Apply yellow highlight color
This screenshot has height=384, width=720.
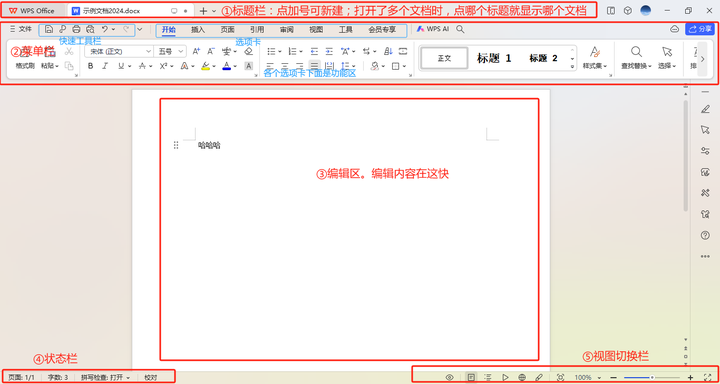click(205, 66)
